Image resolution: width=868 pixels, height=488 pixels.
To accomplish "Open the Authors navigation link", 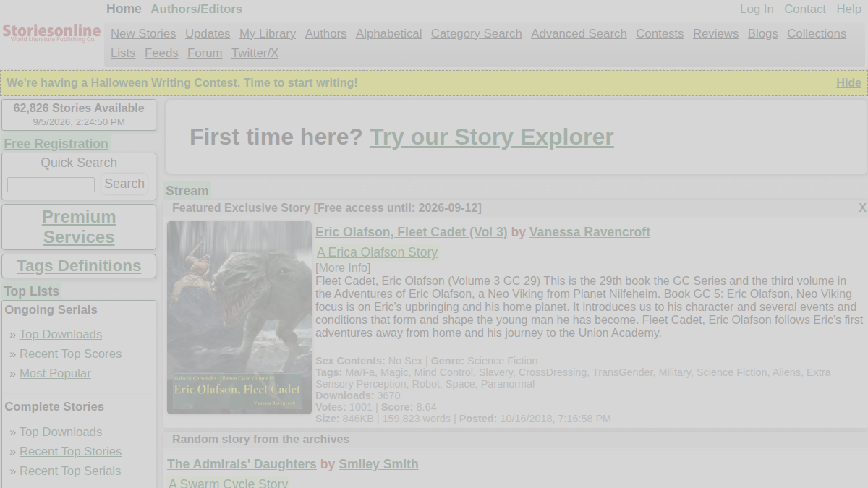I will 325,33.
